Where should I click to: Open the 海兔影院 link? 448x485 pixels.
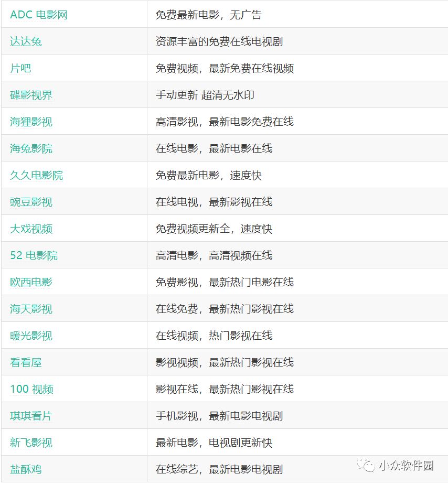(29, 148)
